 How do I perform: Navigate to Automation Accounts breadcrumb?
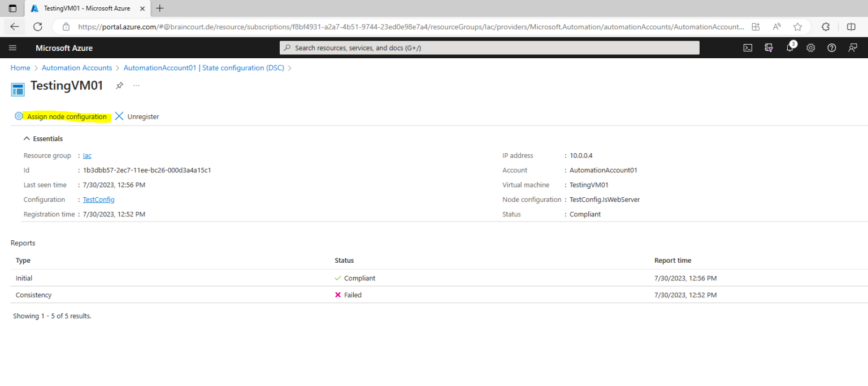pyautogui.click(x=77, y=67)
